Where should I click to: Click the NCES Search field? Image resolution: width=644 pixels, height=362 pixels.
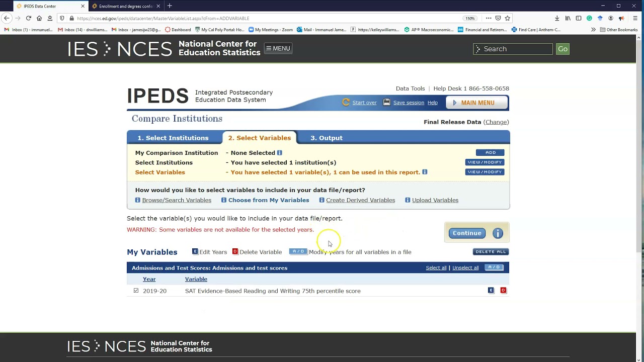[513, 49]
